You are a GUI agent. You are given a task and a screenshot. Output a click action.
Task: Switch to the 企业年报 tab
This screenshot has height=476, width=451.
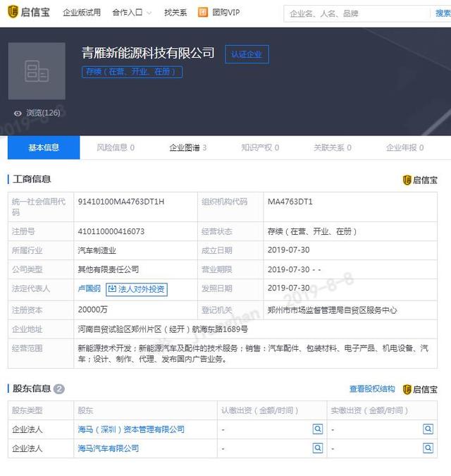pyautogui.click(x=404, y=147)
